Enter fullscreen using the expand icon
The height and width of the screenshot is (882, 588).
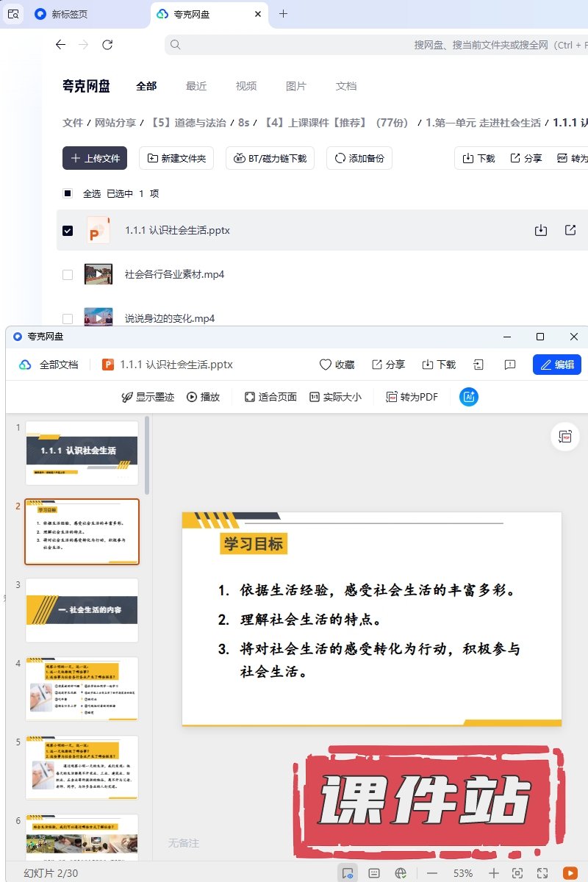(542, 873)
